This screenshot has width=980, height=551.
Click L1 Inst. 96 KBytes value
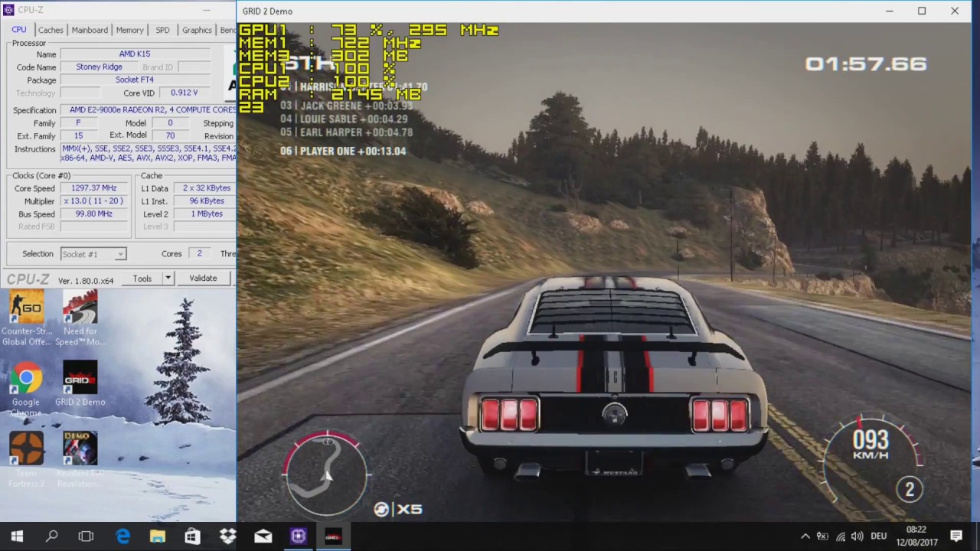(x=205, y=201)
